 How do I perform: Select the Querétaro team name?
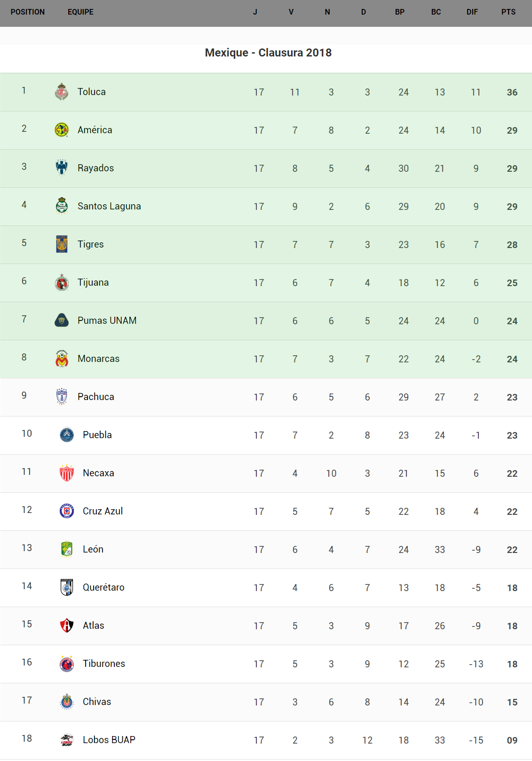pyautogui.click(x=103, y=587)
